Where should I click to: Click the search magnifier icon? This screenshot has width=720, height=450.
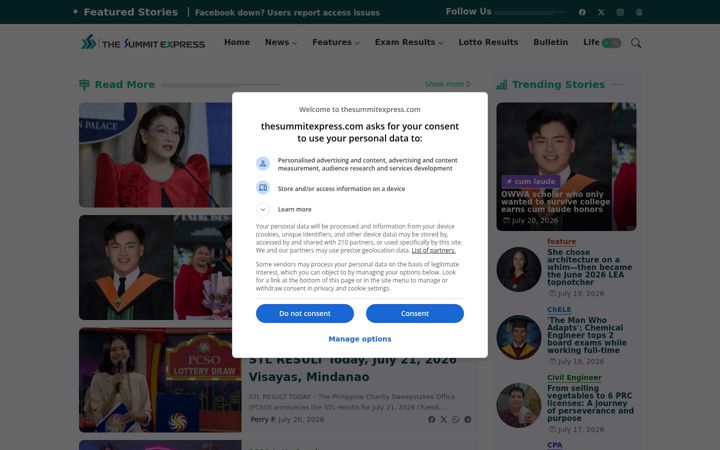[x=636, y=43]
